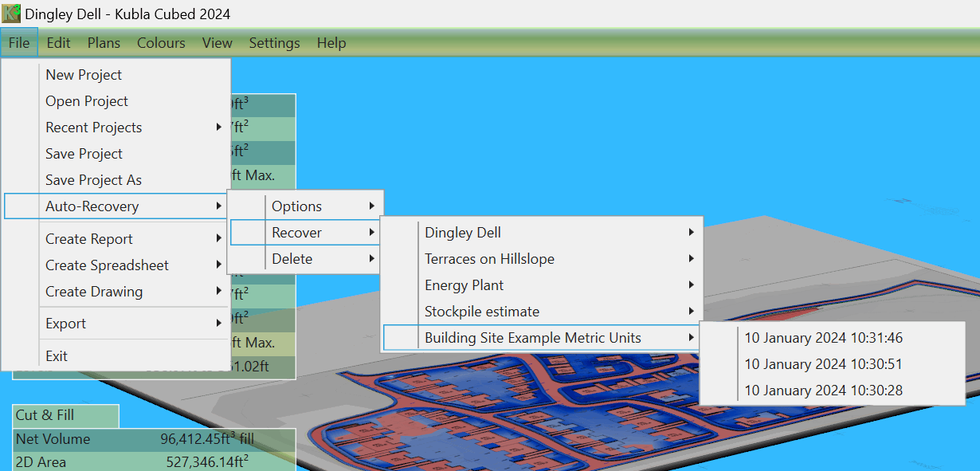
Task: Select Terraces on Hillslope recovery project
Action: click(x=489, y=259)
